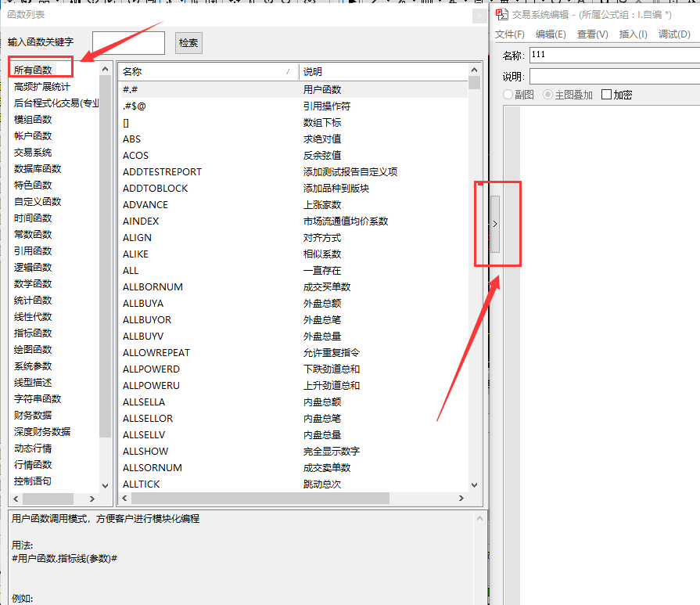The image size is (700, 605).
Task: Select the ACOS function row
Action: tap(293, 156)
